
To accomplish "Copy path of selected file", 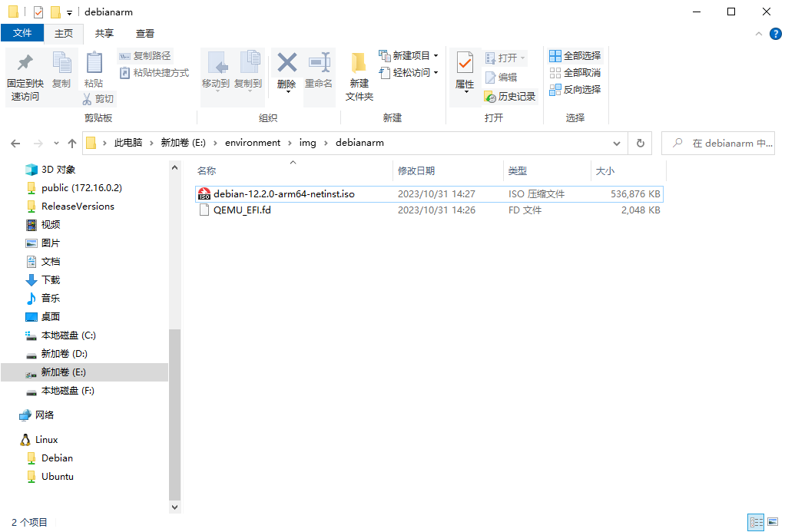I will 144,55.
